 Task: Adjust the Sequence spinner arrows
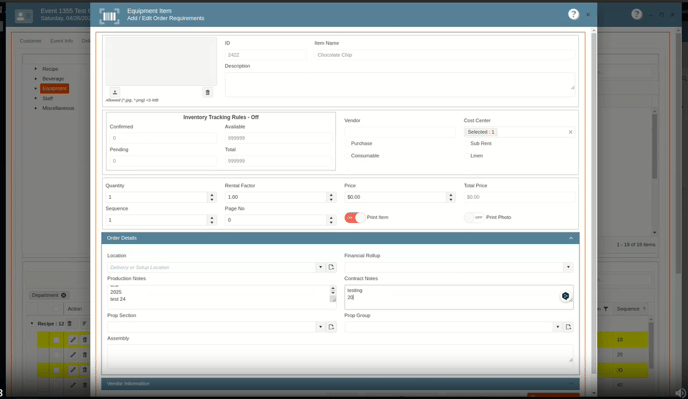[x=212, y=220]
